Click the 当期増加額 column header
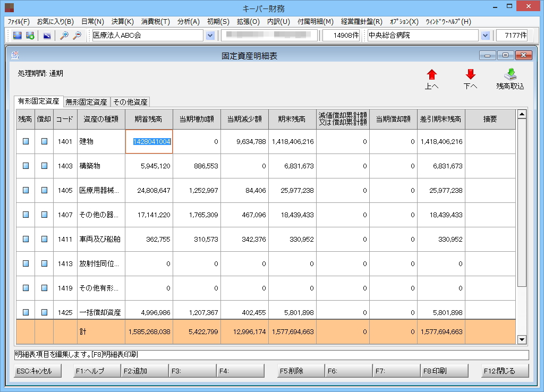The image size is (544, 392). click(x=197, y=120)
